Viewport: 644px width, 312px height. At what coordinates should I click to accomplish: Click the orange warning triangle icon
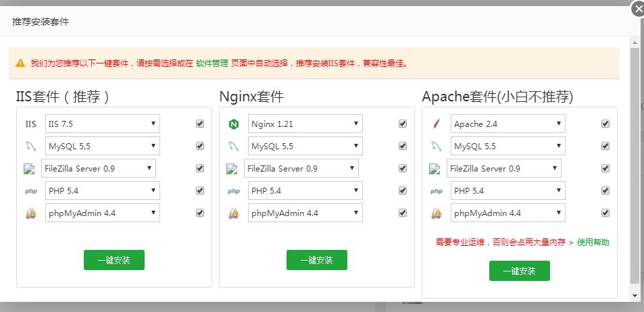(x=20, y=63)
